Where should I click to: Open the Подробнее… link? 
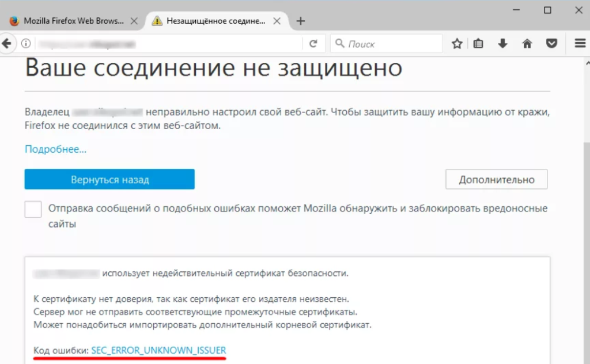pos(55,150)
